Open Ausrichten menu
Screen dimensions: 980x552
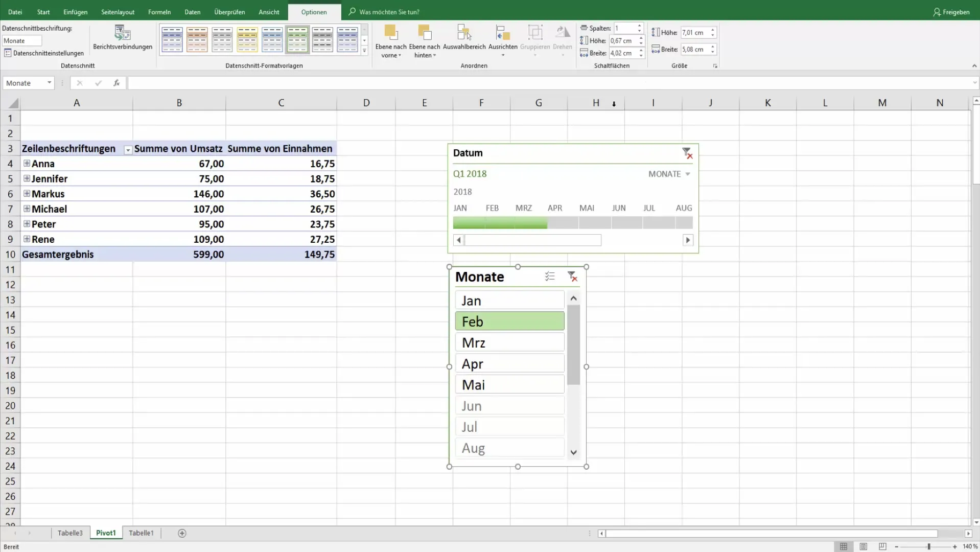pos(503,41)
